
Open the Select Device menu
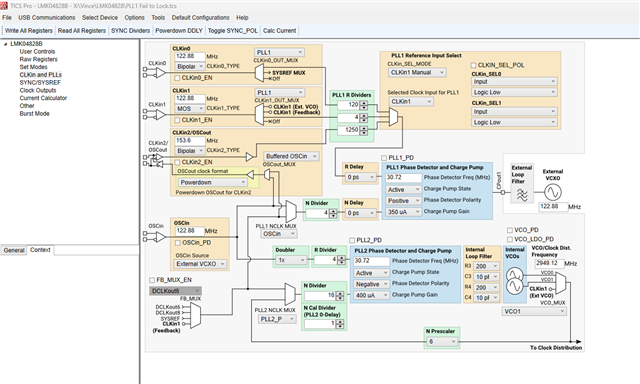(100, 18)
